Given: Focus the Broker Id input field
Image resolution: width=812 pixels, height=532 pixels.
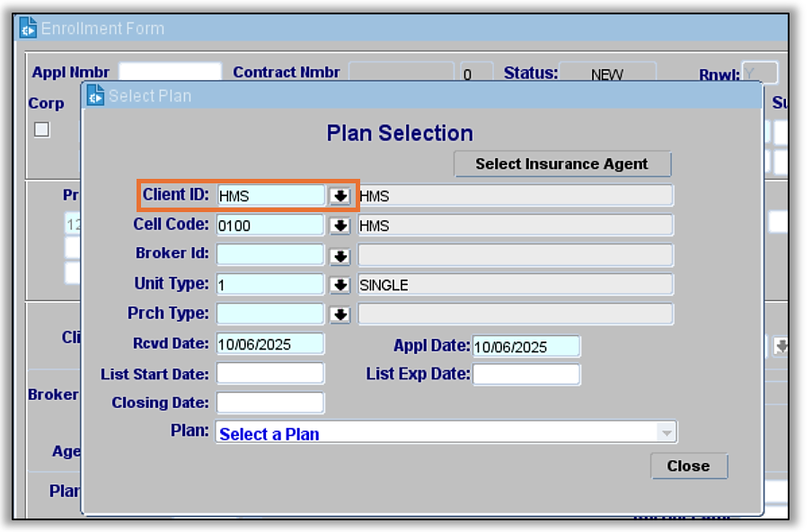Looking at the screenshot, I should click(x=269, y=255).
